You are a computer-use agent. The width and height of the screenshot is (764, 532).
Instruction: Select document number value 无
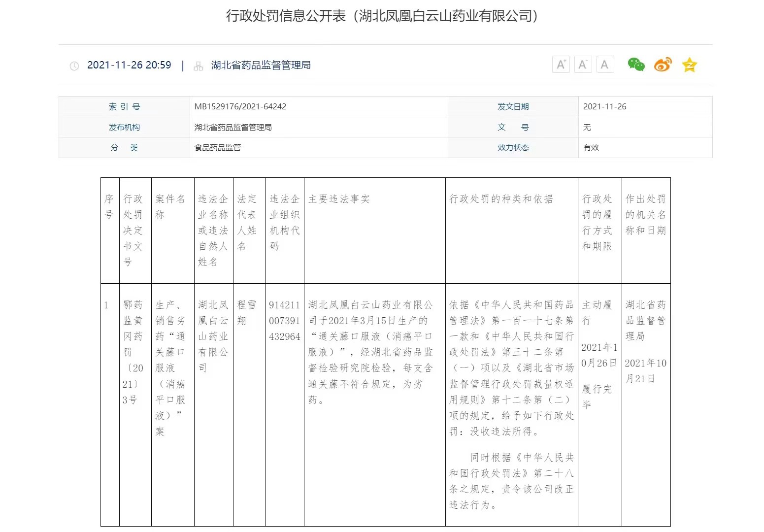[587, 127]
